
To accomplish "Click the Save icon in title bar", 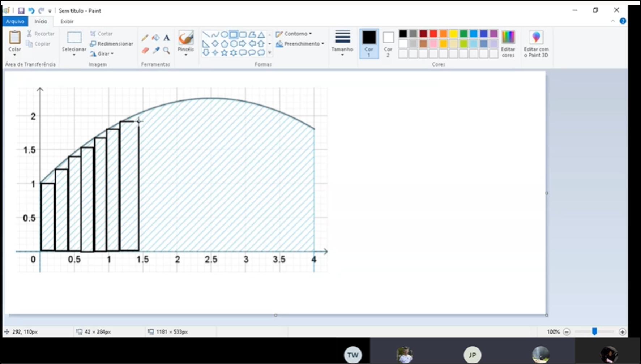I will (21, 11).
